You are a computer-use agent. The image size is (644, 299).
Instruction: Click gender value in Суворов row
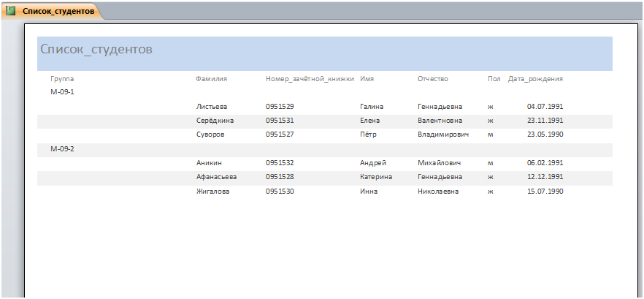(491, 135)
